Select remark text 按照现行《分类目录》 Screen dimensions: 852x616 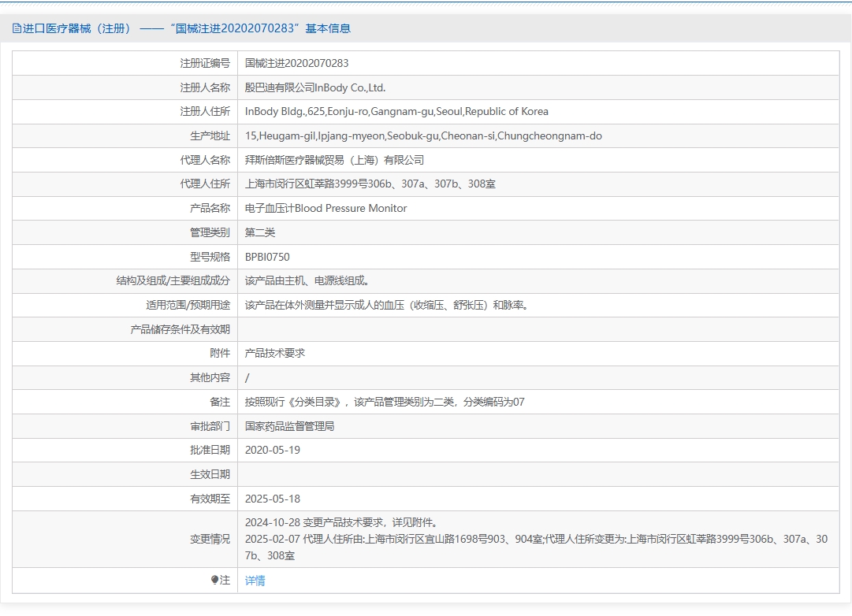(385, 402)
